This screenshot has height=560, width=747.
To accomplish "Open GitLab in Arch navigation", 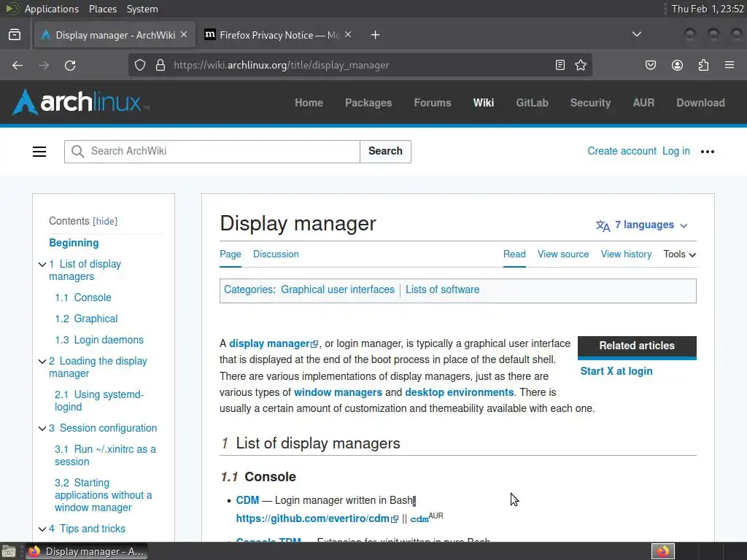I will (532, 103).
